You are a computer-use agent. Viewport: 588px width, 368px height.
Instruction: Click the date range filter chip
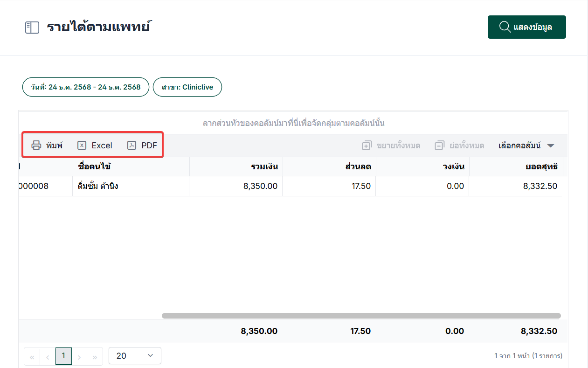tap(86, 87)
